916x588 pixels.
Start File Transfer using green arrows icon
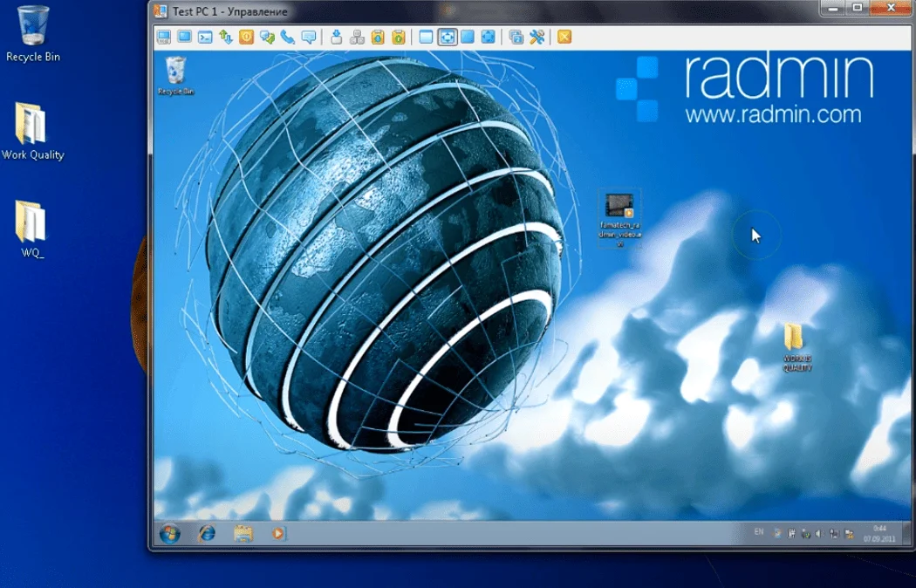pos(226,38)
